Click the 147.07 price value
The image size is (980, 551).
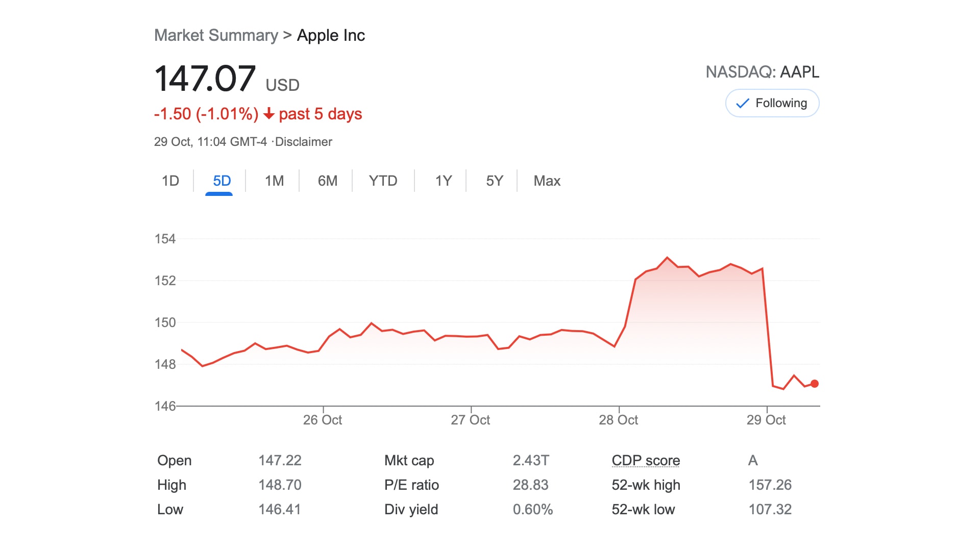coord(205,78)
